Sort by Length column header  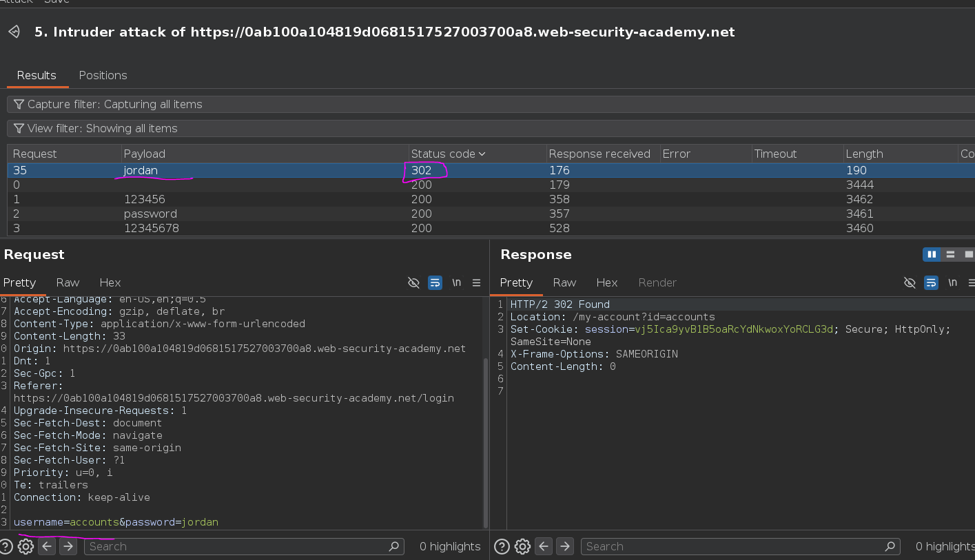900,154
